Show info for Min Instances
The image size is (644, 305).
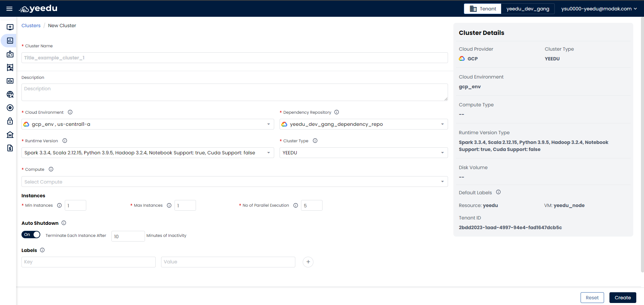[x=59, y=205]
